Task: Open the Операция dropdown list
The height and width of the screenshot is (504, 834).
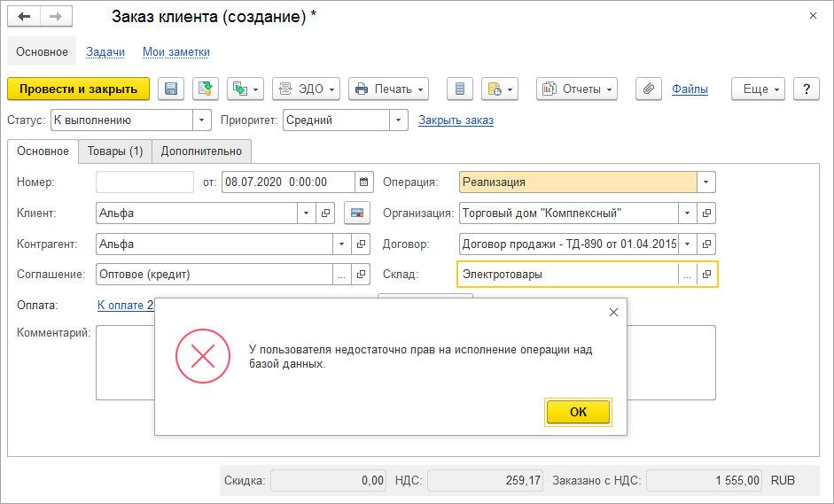Action: 706,182
